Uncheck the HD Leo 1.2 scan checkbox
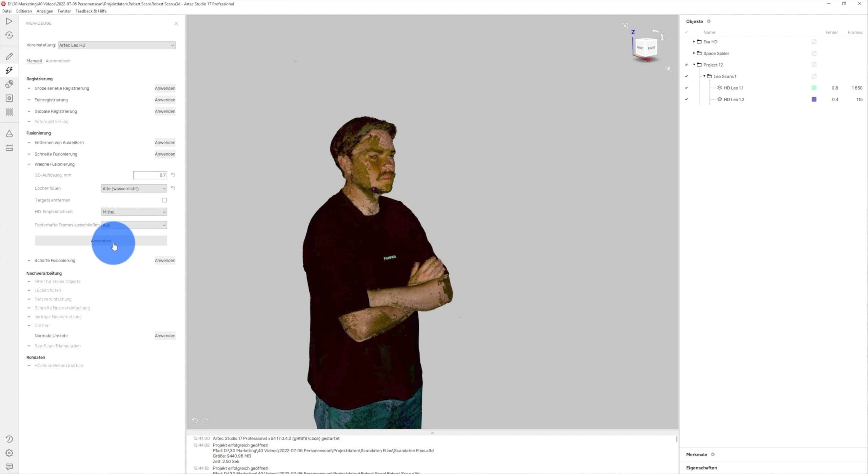Screen dimensions: 868x474 point(687,99)
